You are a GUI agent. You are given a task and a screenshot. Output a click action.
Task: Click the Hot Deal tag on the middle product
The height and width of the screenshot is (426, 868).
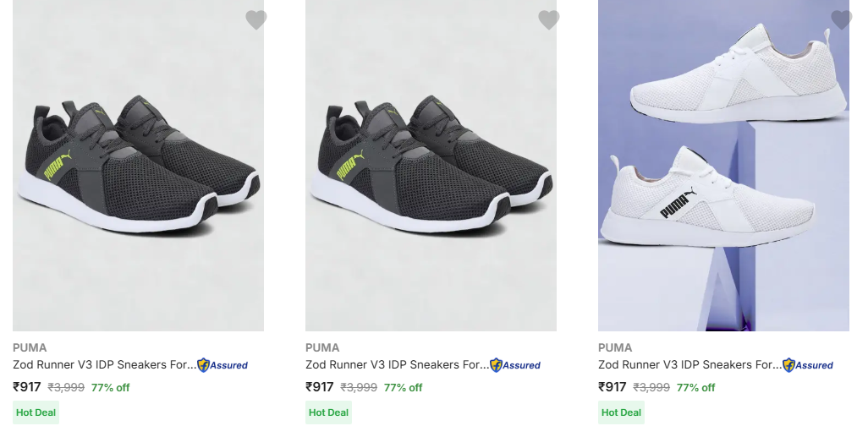coord(328,412)
